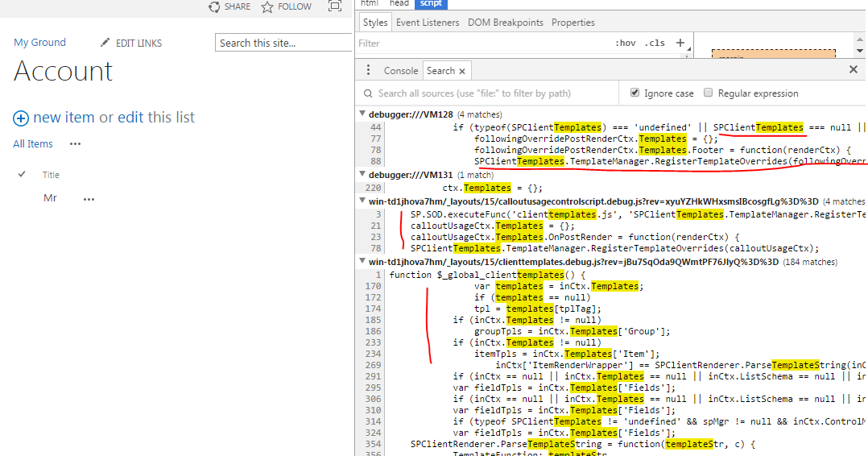
Task: Switch to the Console drawer tab
Action: click(401, 71)
